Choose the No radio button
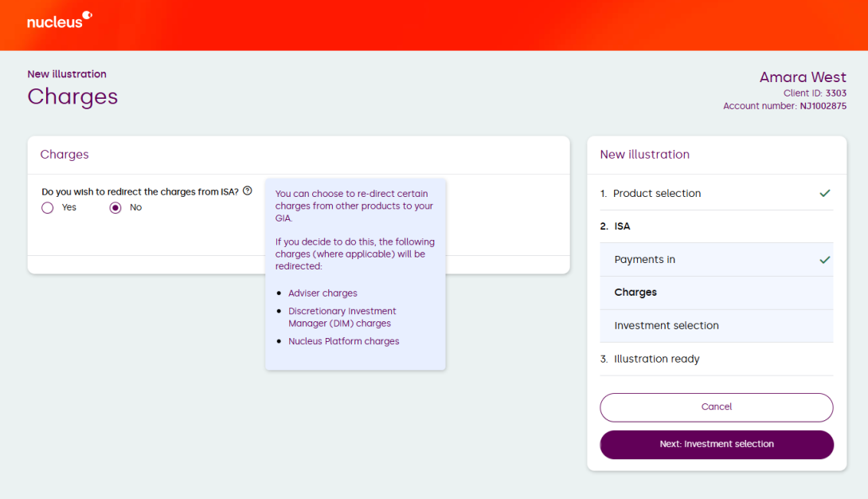 tap(115, 207)
